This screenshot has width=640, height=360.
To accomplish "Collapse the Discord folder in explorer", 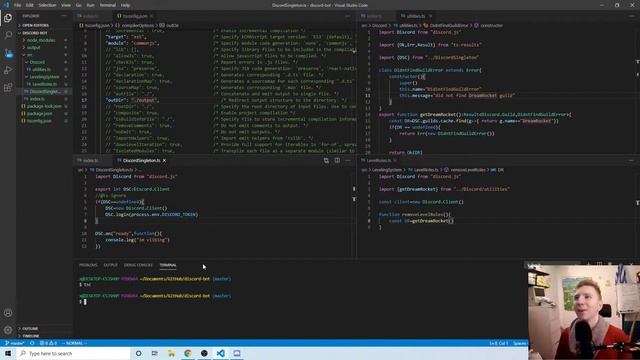I will click(37, 62).
